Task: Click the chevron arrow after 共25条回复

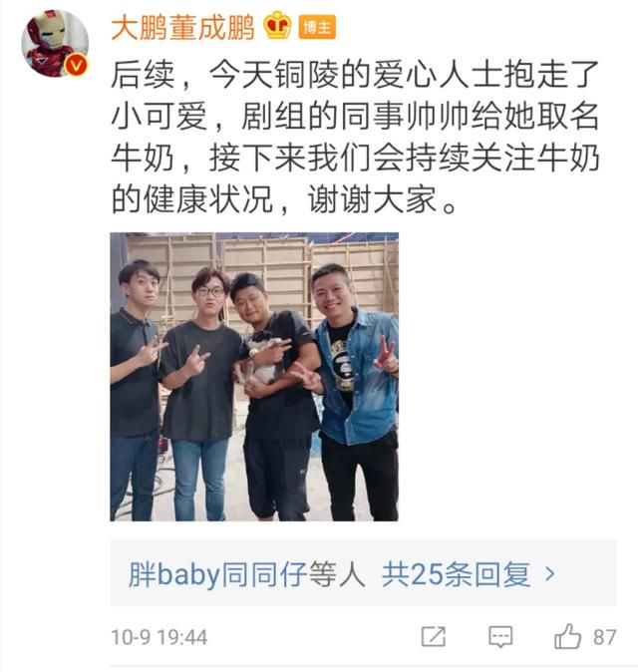Action: tap(549, 574)
